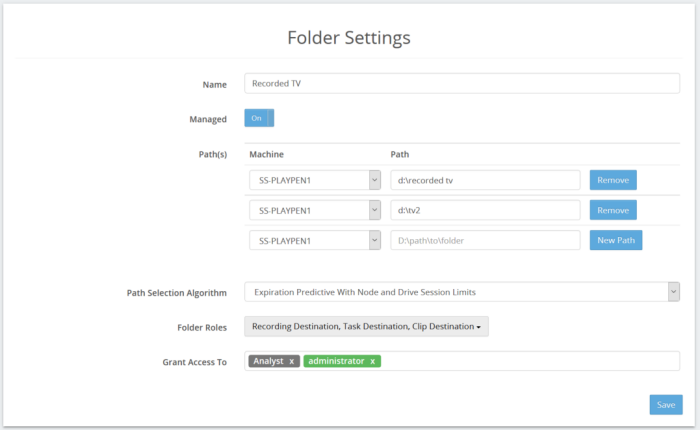This screenshot has width=700, height=430.
Task: Click the d:\recorded tv path field
Action: click(x=485, y=180)
